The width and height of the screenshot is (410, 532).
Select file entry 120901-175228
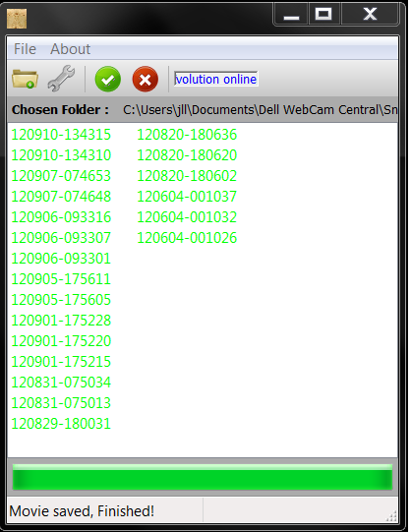pos(61,321)
